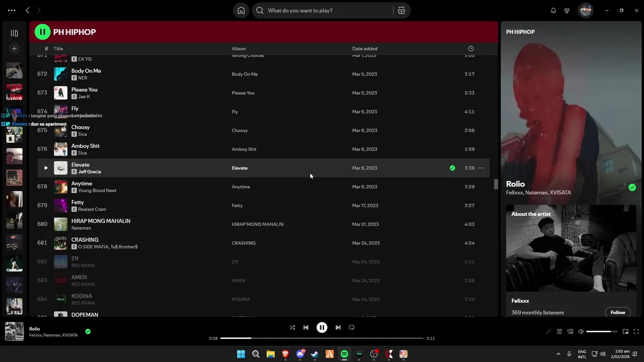Select the greyed-out KODINA track title
Image resolution: width=644 pixels, height=362 pixels.
click(x=82, y=296)
